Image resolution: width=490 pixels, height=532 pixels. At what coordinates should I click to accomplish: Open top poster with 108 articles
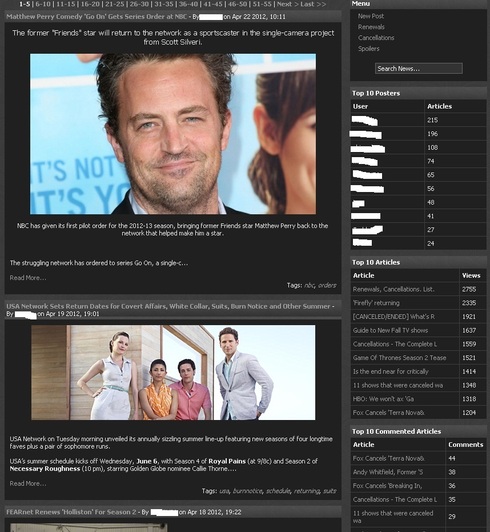(368, 148)
